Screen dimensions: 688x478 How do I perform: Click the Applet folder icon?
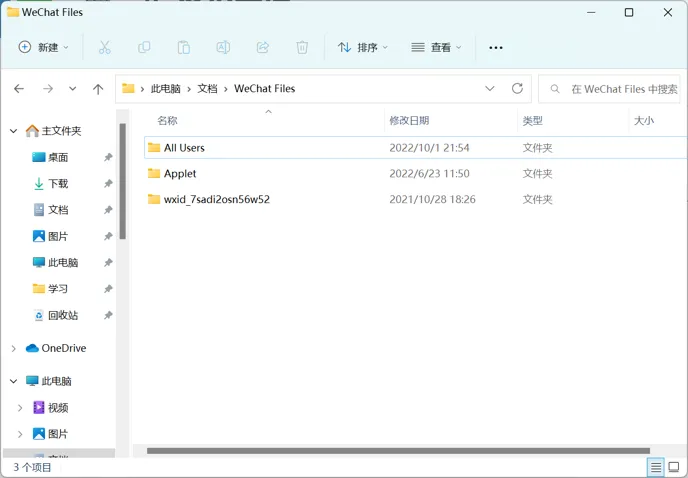(154, 173)
